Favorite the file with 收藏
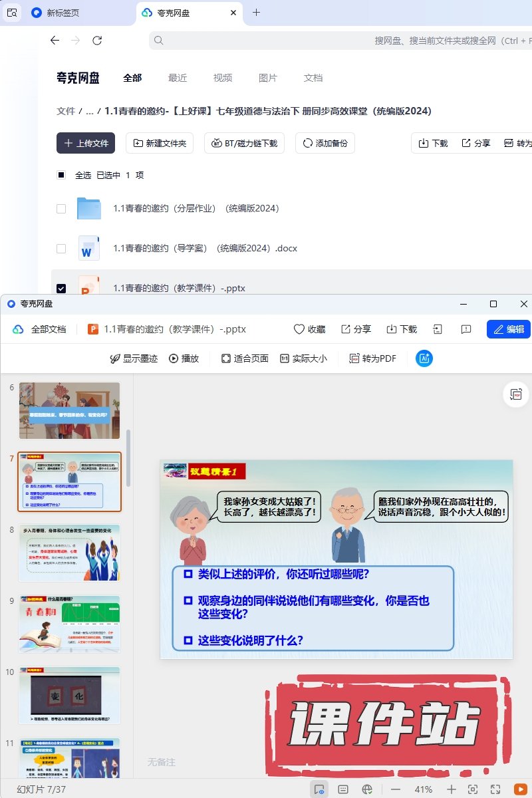532x798 pixels. (x=310, y=329)
